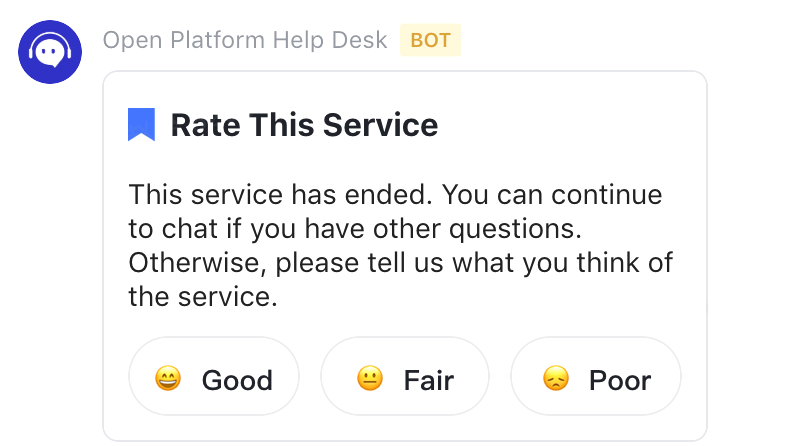Image resolution: width=800 pixels, height=446 pixels.
Task: Click the Rate This Service heading
Action: 304,125
